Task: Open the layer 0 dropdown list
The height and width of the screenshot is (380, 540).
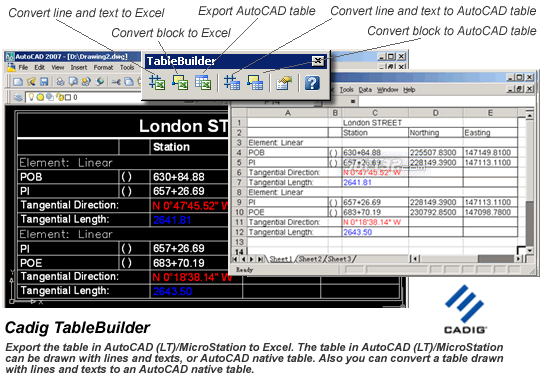Action: (x=83, y=97)
